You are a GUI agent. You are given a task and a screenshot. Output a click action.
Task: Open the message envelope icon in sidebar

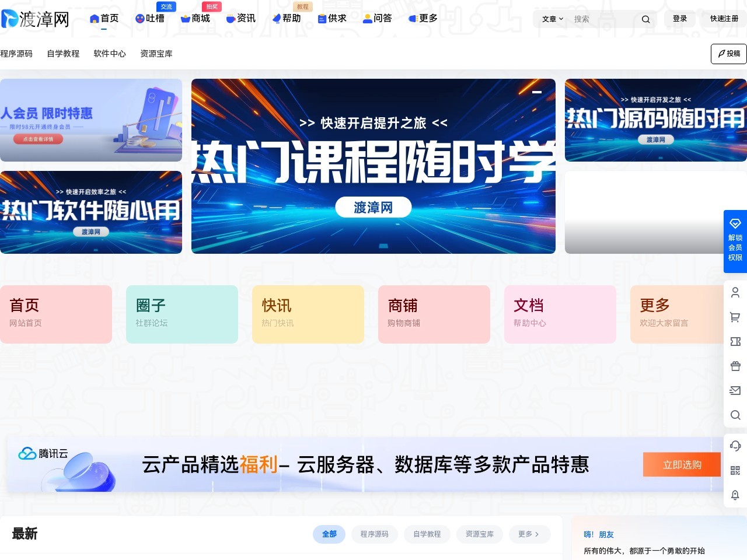pos(735,390)
